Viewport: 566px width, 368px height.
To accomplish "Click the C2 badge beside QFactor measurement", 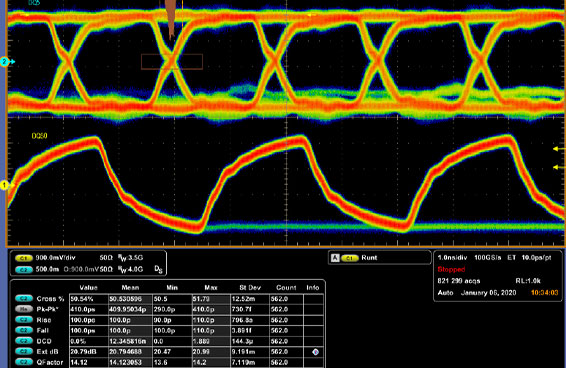I will tap(24, 362).
